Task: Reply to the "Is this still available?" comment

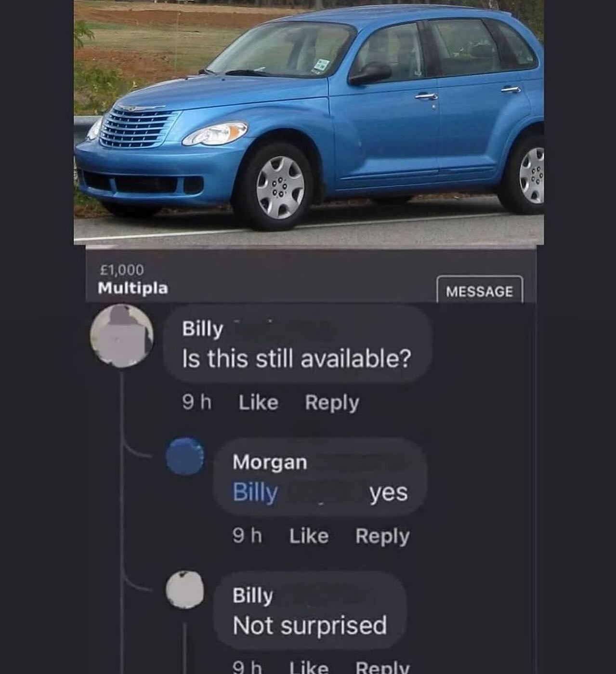Action: [332, 403]
